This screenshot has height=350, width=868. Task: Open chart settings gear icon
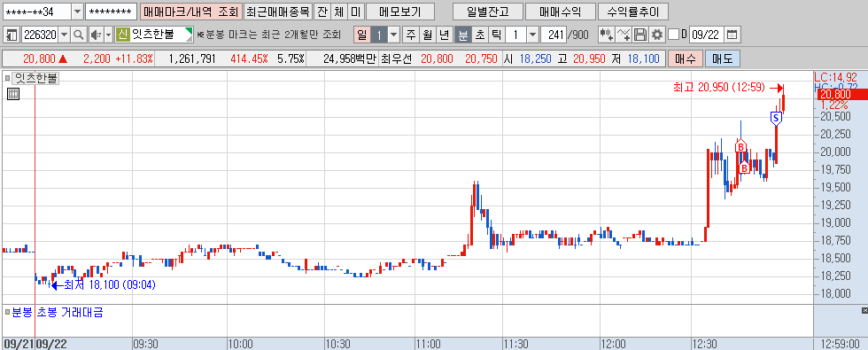[x=657, y=35]
